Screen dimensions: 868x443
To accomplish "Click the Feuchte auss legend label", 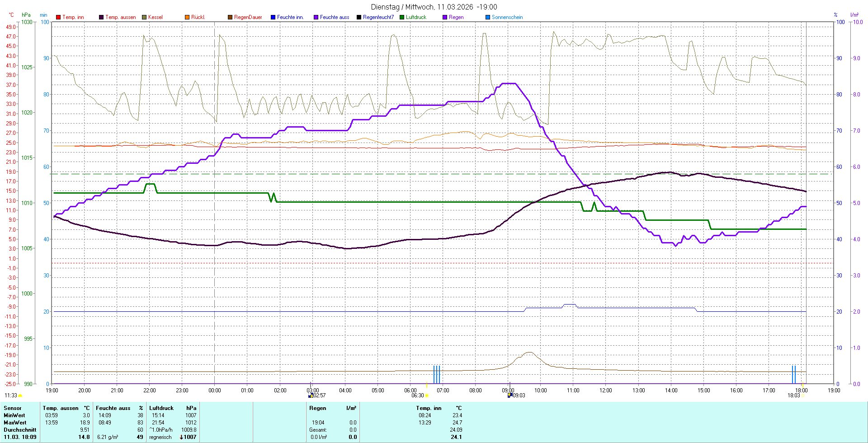I will pos(334,17).
